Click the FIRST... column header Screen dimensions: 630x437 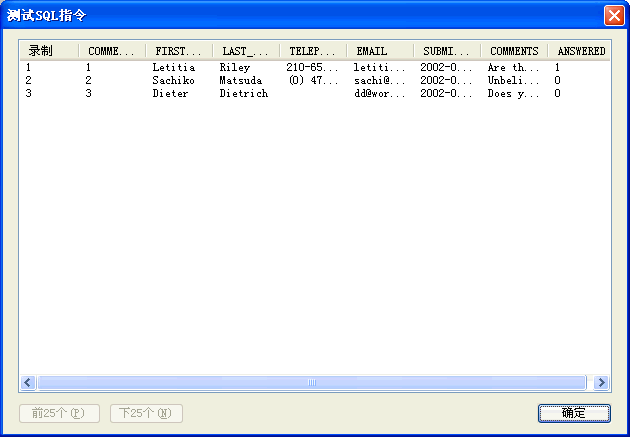pyautogui.click(x=178, y=51)
